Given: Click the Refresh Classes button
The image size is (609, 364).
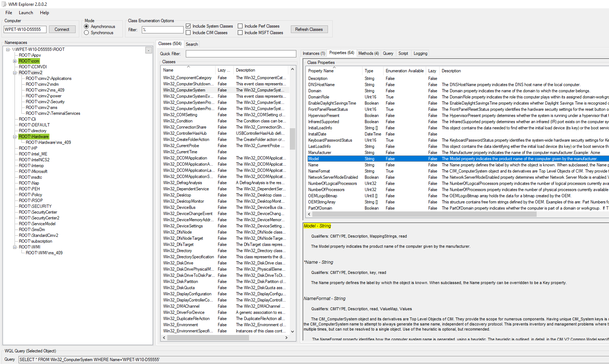Looking at the screenshot, I should [x=309, y=29].
